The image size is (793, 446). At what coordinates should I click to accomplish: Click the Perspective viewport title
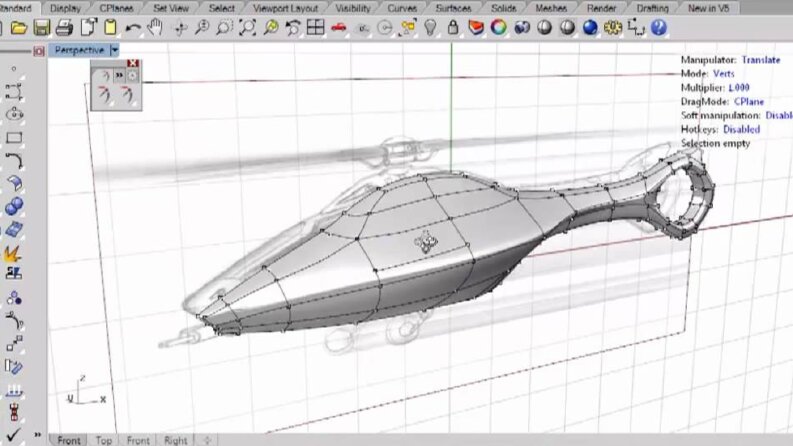(79, 50)
